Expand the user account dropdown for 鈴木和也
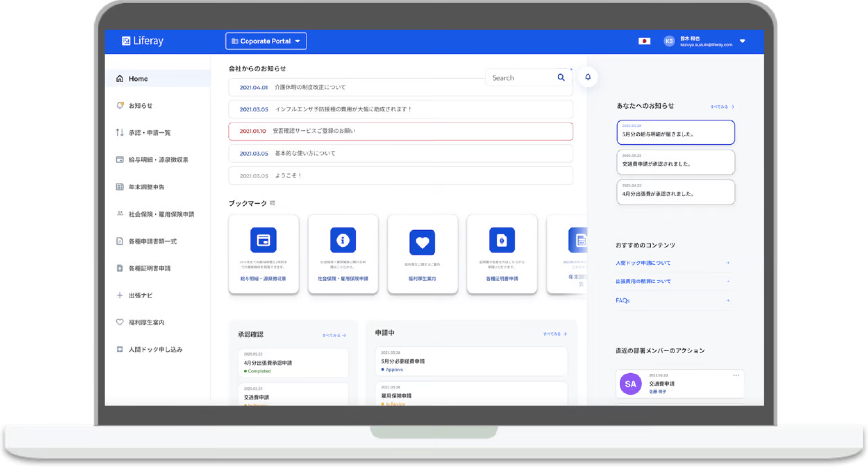 coord(743,41)
